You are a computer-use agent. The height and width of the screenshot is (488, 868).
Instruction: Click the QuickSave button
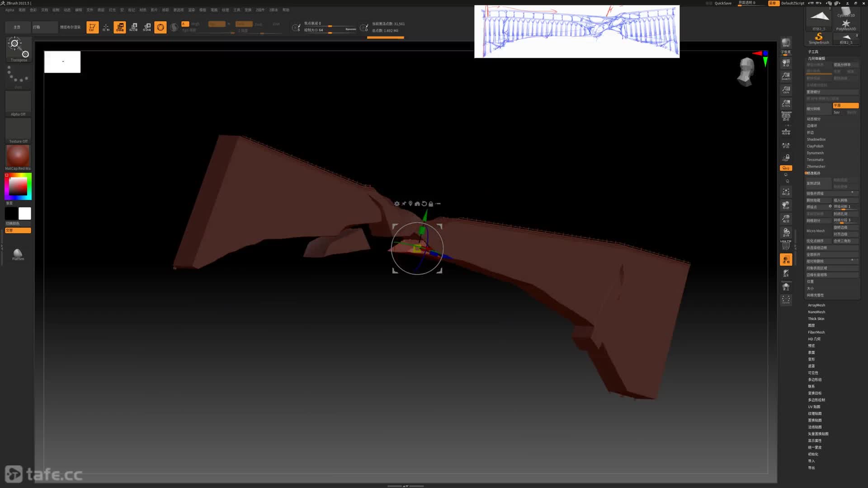pos(723,3)
